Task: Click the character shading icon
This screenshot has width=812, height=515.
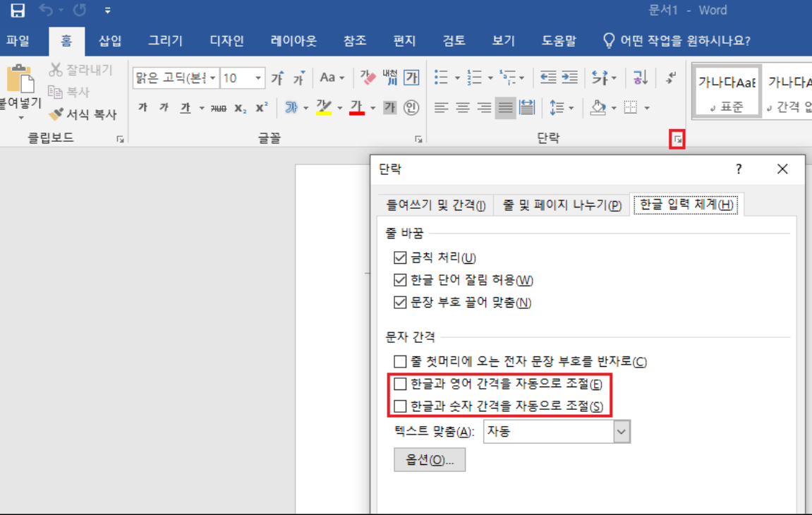Action: click(389, 107)
